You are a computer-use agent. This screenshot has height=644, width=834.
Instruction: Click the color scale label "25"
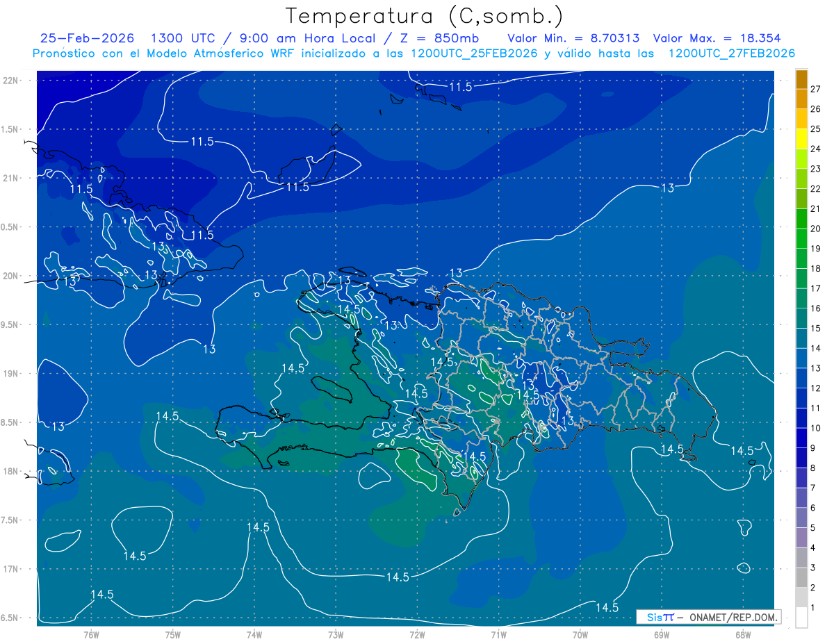point(815,129)
